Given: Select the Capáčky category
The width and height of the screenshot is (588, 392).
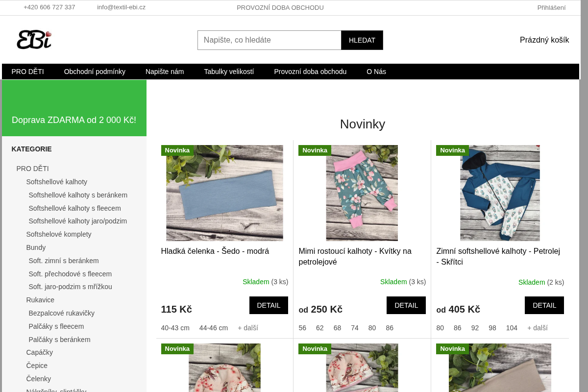Looking at the screenshot, I should 40,352.
